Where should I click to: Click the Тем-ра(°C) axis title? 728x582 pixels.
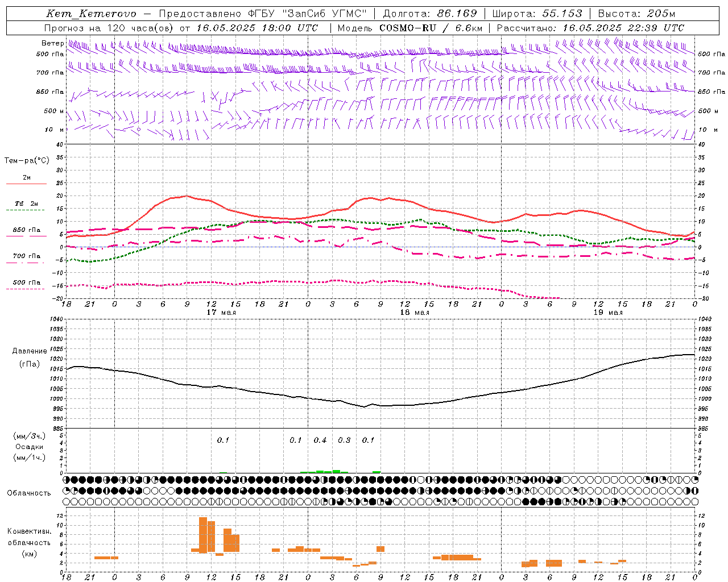click(27, 161)
